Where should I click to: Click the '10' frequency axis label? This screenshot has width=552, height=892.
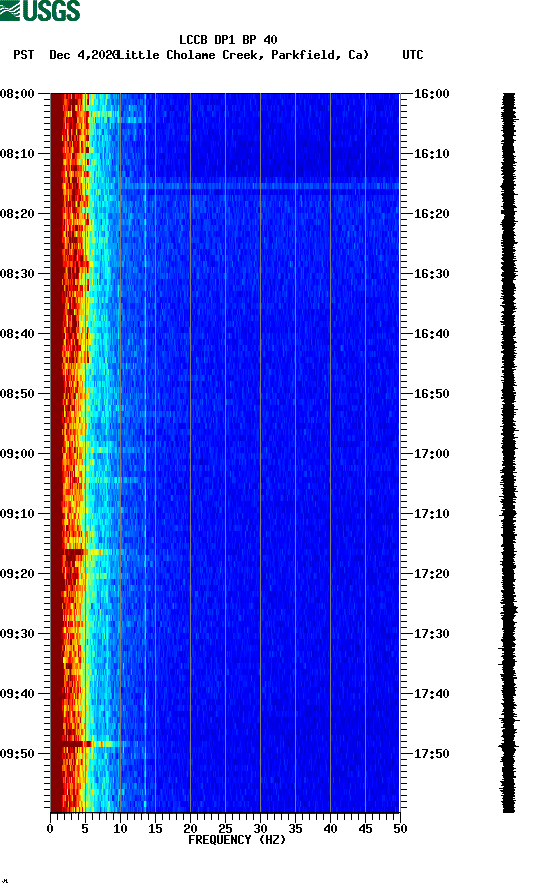(x=120, y=829)
